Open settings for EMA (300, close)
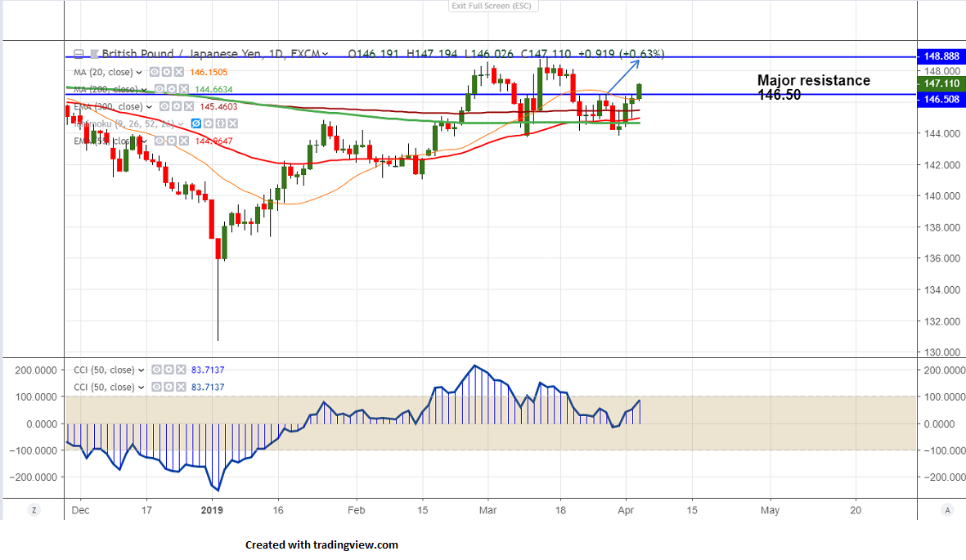This screenshot has width=966, height=560. point(177,106)
